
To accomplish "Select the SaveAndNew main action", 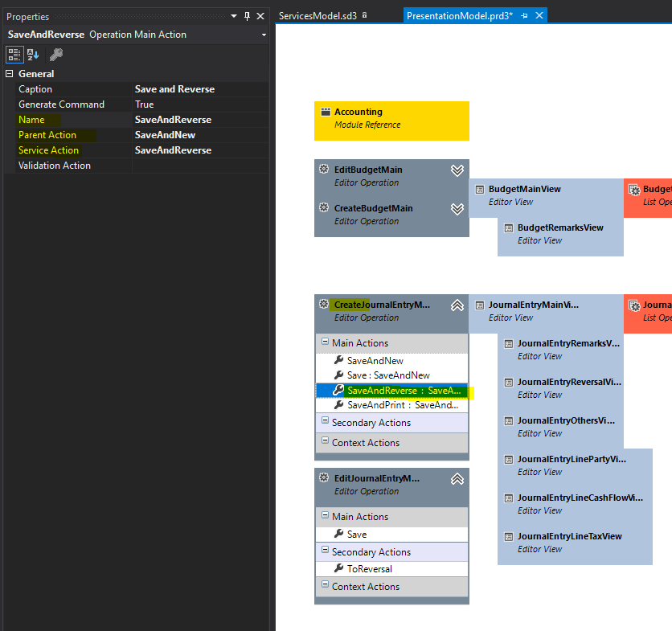I will pos(391,361).
